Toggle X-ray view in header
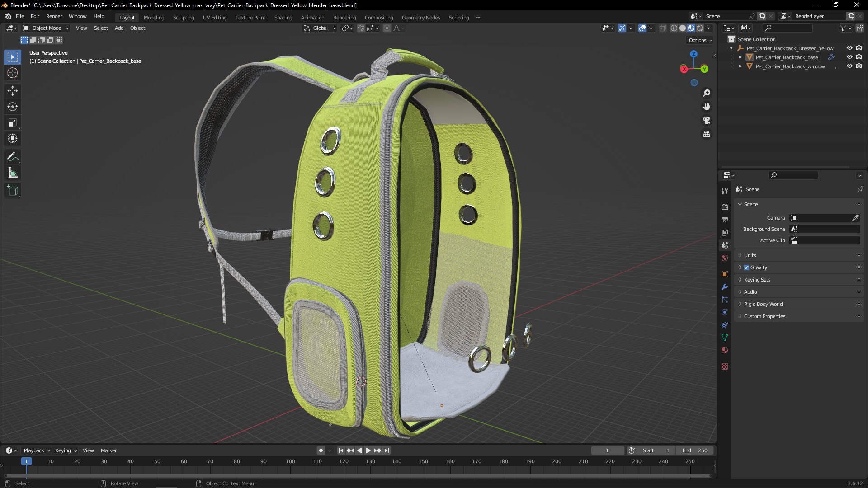Viewport: 868px width, 488px height. pyautogui.click(x=662, y=28)
